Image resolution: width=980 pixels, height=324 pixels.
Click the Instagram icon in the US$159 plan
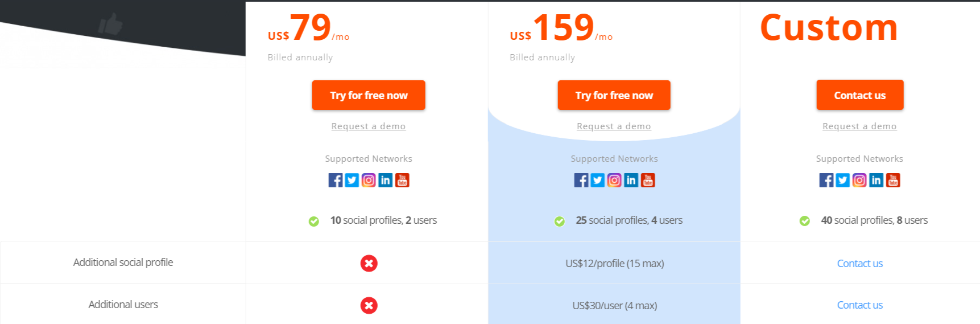[x=614, y=181]
